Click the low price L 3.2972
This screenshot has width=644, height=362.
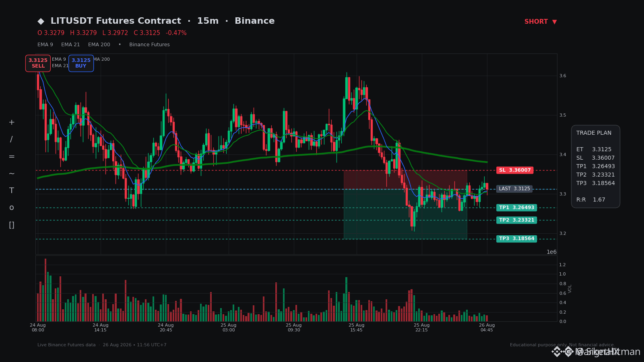pos(115,33)
